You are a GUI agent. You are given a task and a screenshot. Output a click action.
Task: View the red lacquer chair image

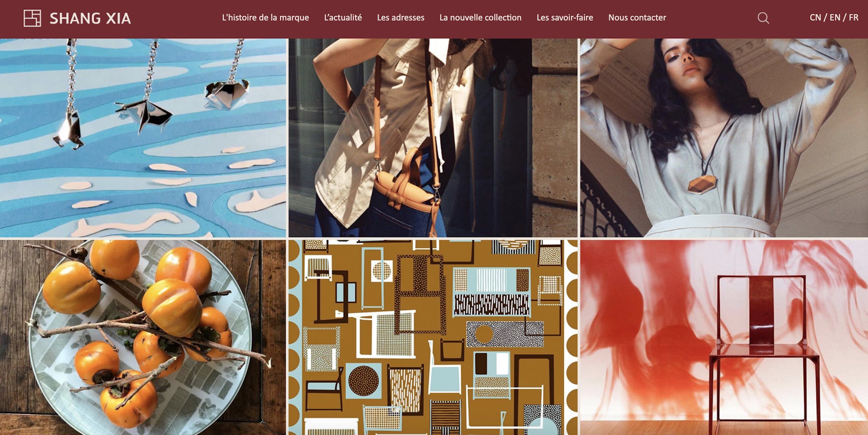pos(724,337)
